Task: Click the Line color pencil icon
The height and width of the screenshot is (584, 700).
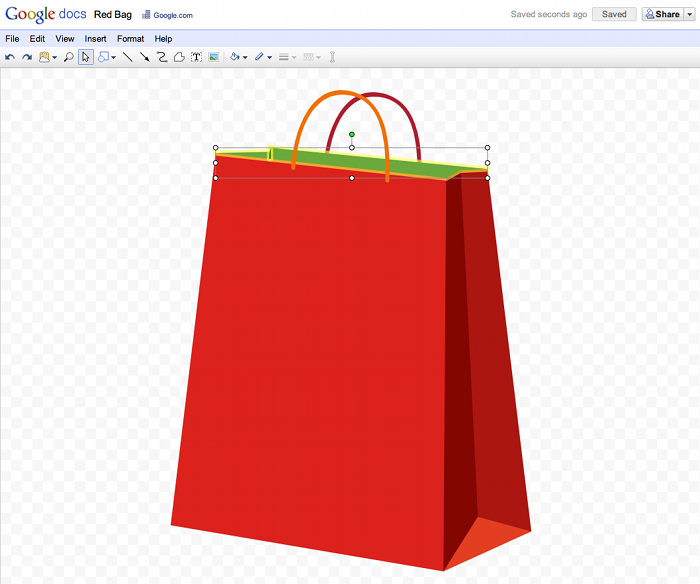Action: [259, 57]
